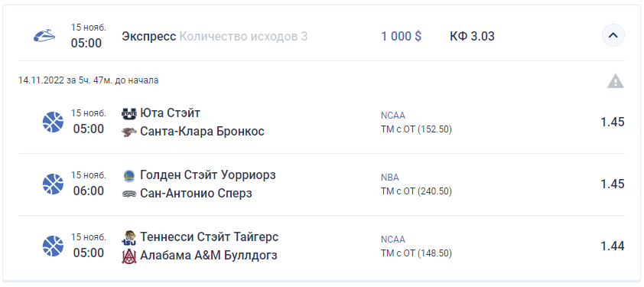The height and width of the screenshot is (287, 644).
Task: Collapse the Экспресс bet with chevron button
Action: [x=613, y=36]
